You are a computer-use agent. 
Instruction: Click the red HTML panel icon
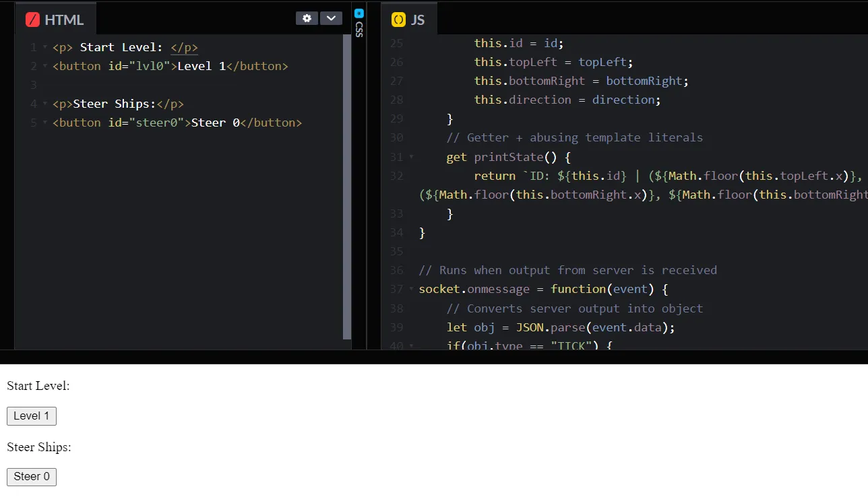tap(32, 19)
